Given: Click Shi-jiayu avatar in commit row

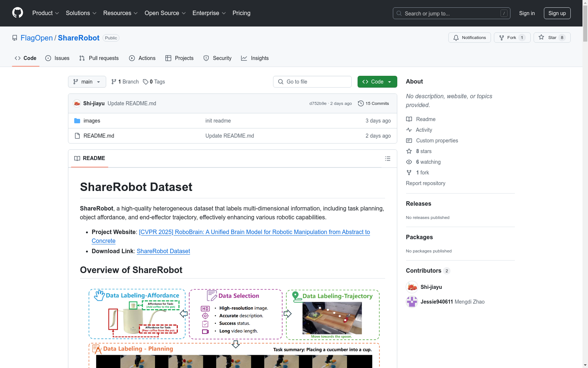Looking at the screenshot, I should pos(77,103).
